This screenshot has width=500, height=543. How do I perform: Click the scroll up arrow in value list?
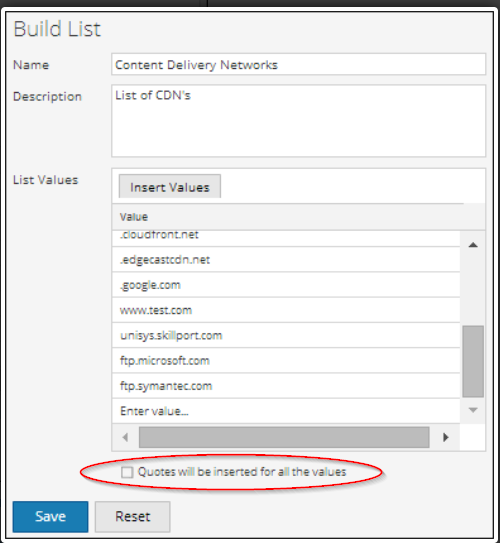473,245
